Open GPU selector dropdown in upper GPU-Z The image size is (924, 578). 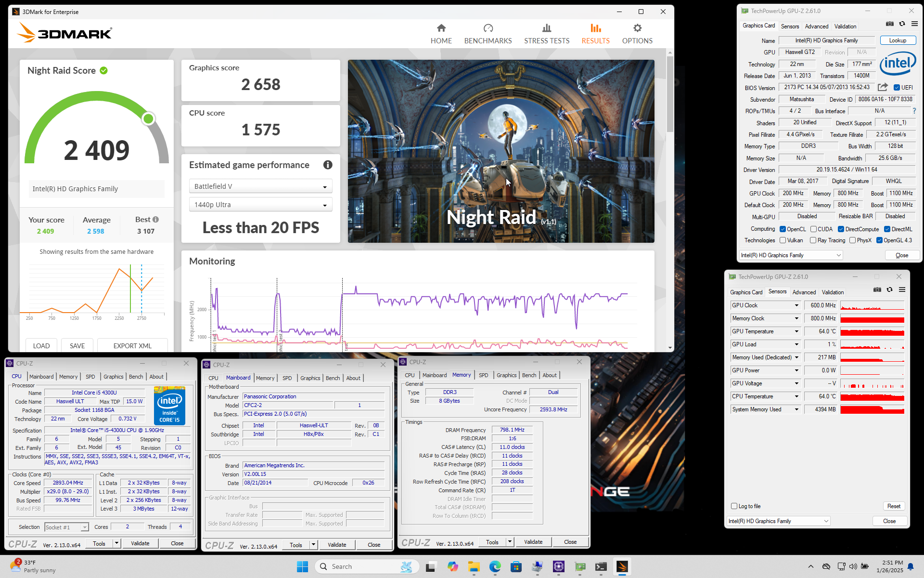pyautogui.click(x=791, y=255)
